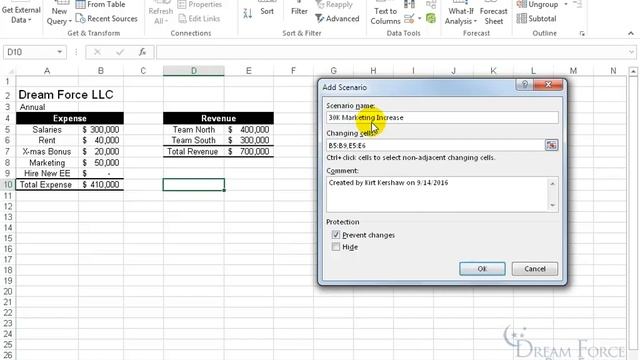Create a Forecast Sheet
640x360 pixels.
tap(493, 16)
